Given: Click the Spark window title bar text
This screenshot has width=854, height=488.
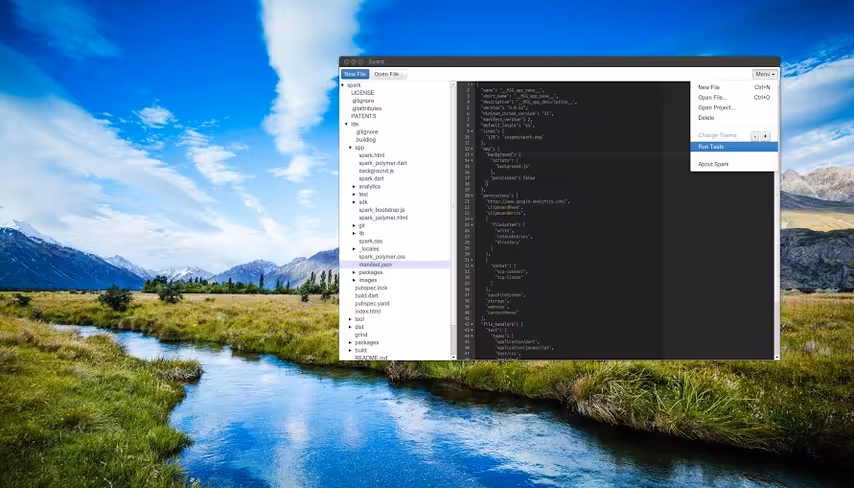Looking at the screenshot, I should click(376, 62).
